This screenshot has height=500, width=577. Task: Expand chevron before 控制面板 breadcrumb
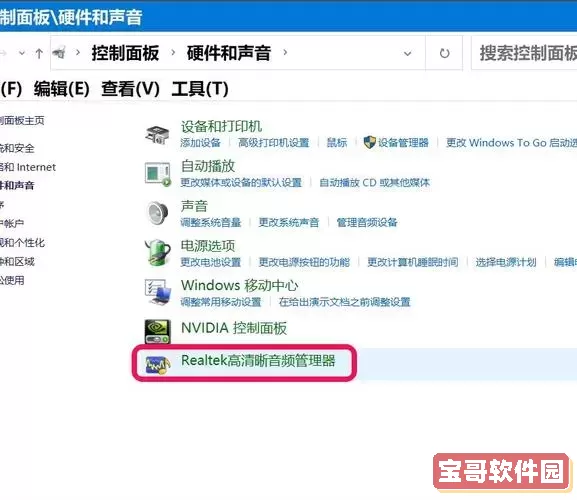[78, 53]
